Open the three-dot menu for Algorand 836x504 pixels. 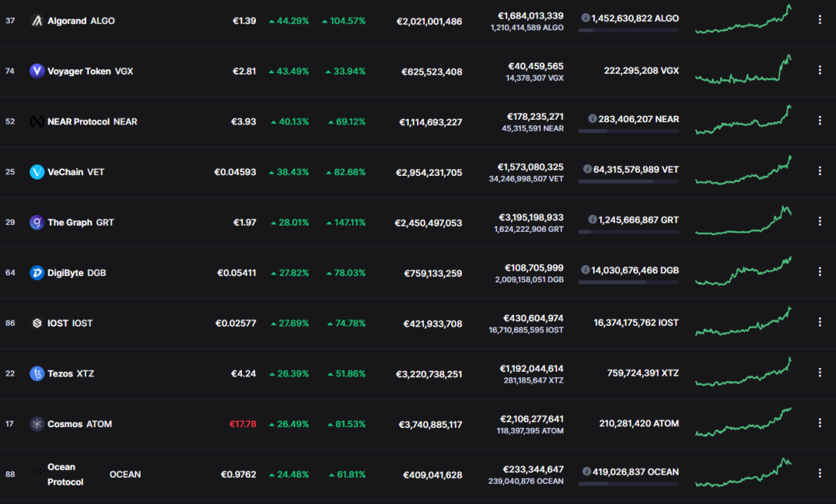[x=820, y=19]
